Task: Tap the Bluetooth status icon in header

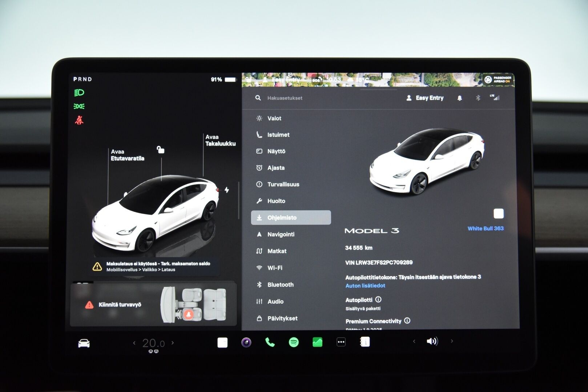Action: point(478,98)
